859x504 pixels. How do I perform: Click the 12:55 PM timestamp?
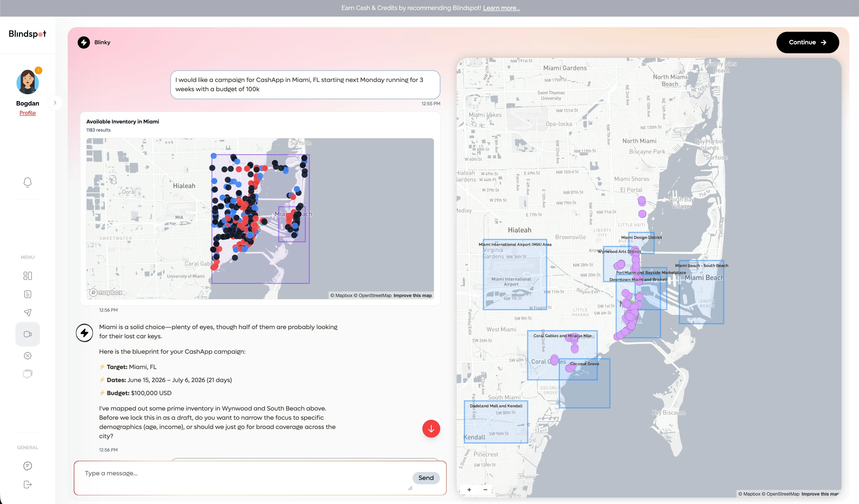click(x=431, y=103)
